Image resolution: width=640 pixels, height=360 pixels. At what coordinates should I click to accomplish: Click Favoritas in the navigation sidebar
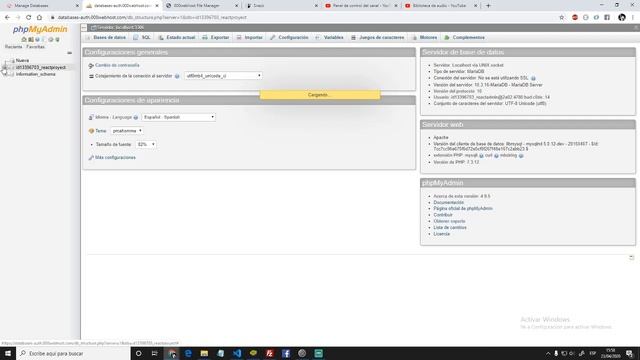coord(36,47)
